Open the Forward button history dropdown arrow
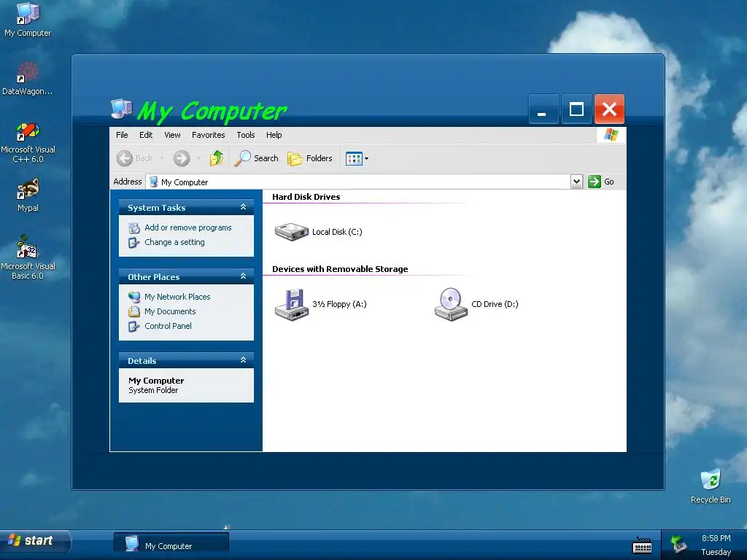 pos(198,158)
